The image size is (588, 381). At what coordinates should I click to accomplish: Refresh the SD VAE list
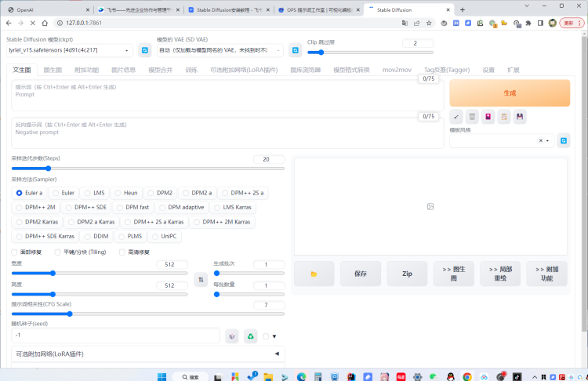[295, 50]
